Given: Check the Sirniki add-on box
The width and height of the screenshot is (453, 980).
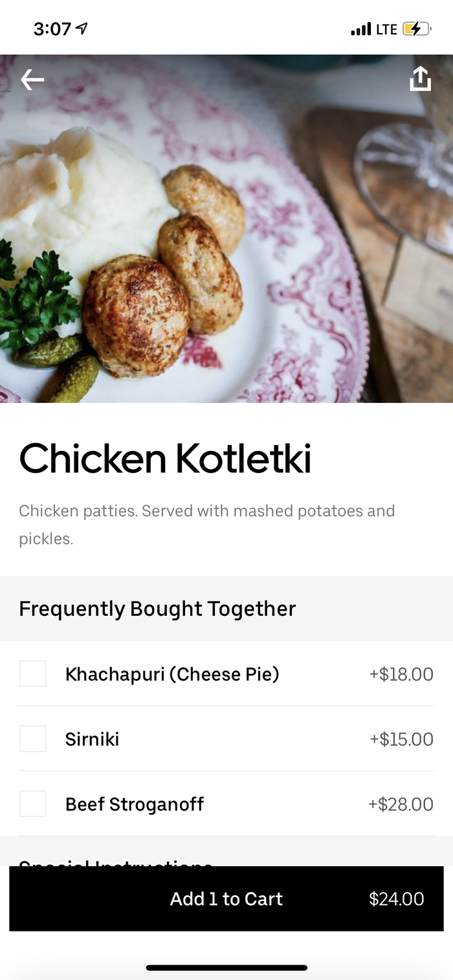Looking at the screenshot, I should pyautogui.click(x=32, y=739).
